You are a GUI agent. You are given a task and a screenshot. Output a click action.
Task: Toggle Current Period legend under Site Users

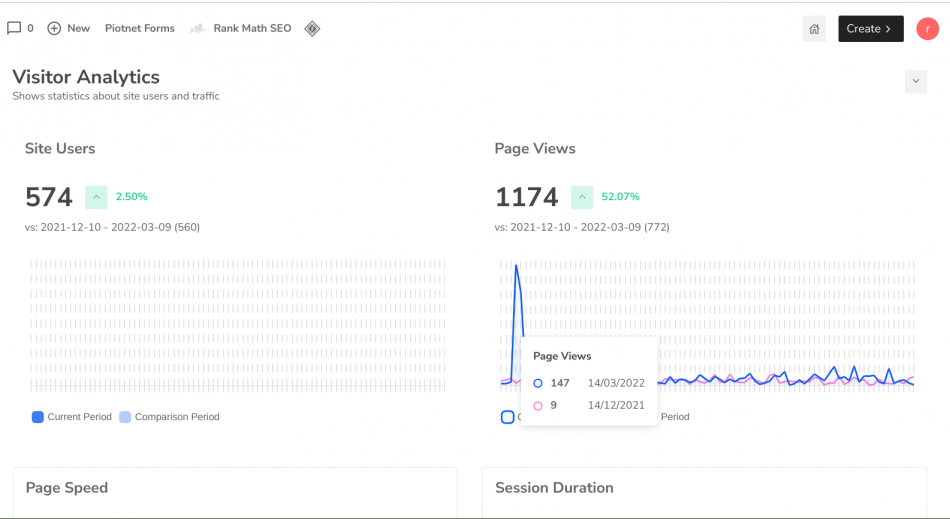[38, 417]
